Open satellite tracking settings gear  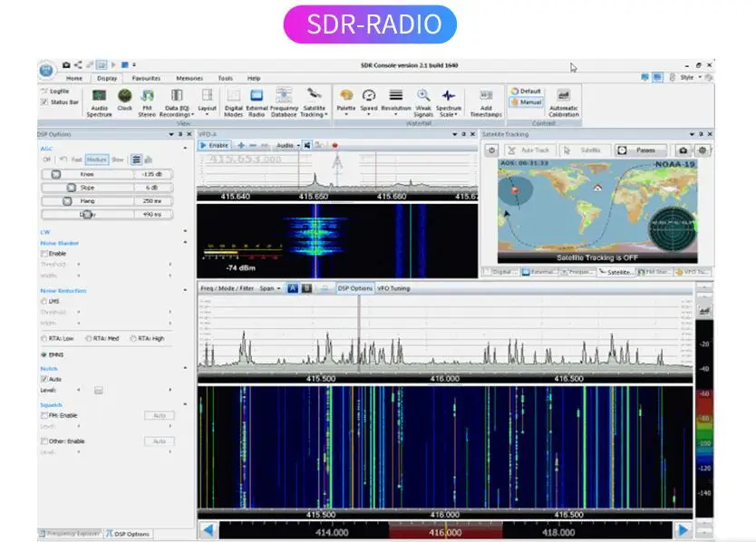(703, 150)
